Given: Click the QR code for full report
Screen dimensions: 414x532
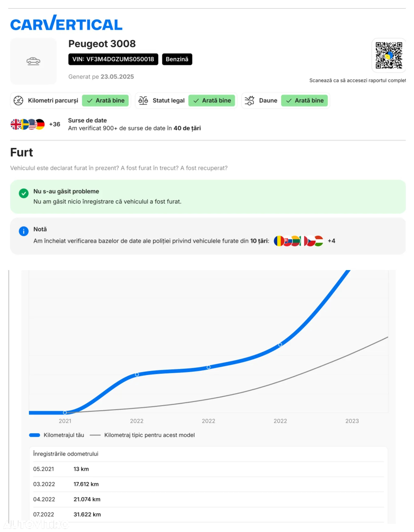Looking at the screenshot, I should [389, 55].
